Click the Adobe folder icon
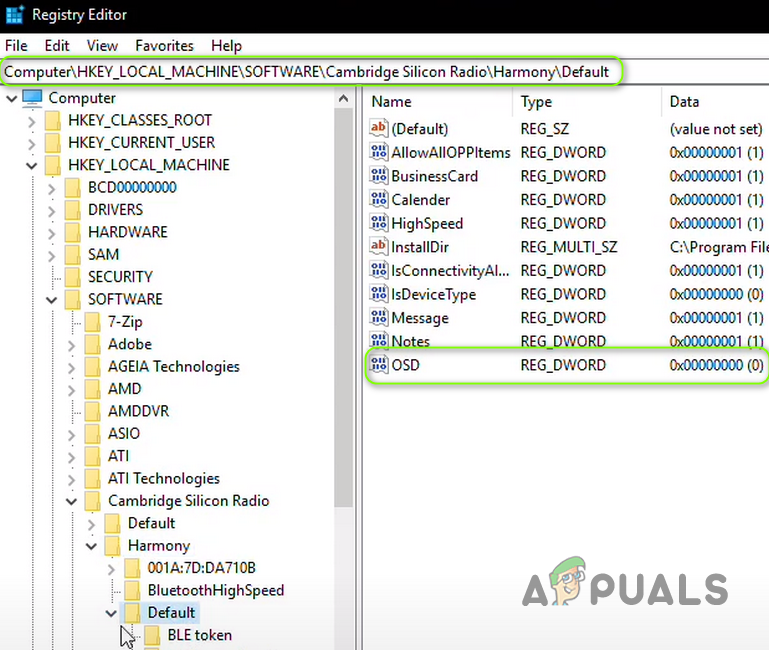 coord(92,344)
